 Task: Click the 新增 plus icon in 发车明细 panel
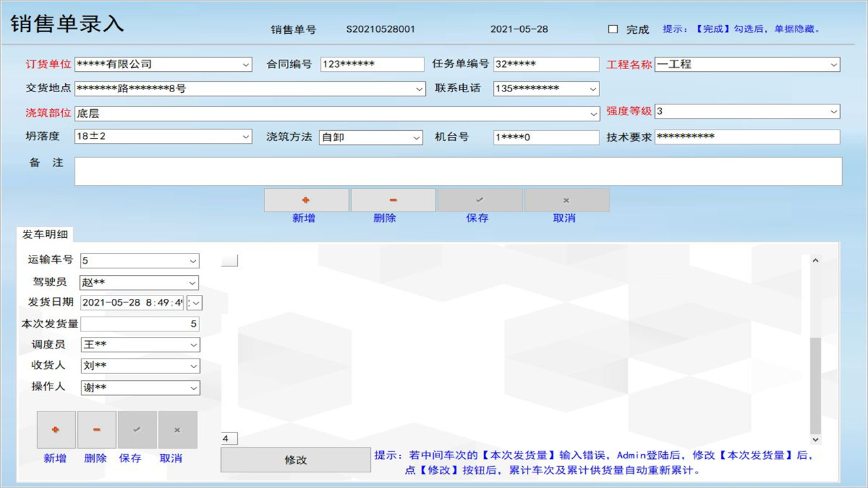[56, 430]
